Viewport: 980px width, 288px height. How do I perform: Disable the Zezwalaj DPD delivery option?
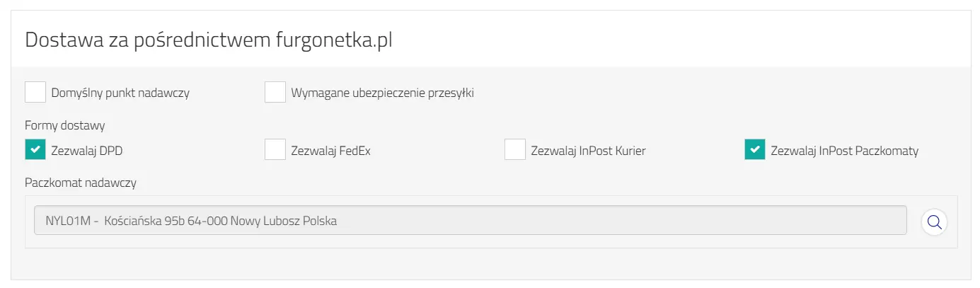pos(35,150)
